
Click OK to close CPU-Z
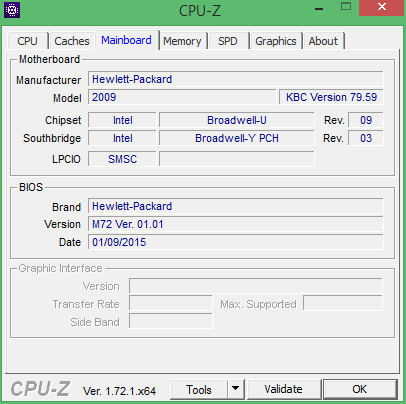click(x=360, y=389)
